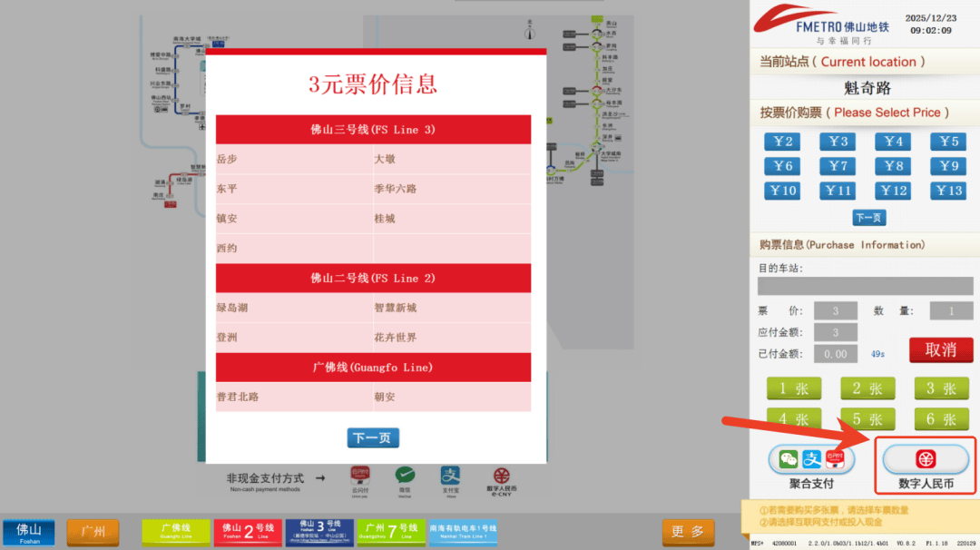Screen dimensions: 980x550
Task: Click the 票价 price value field
Action: tap(835, 311)
